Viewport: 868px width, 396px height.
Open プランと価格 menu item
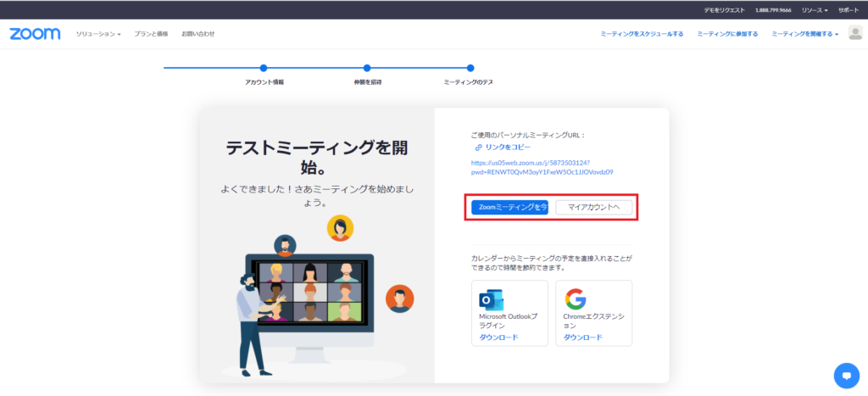pos(151,34)
